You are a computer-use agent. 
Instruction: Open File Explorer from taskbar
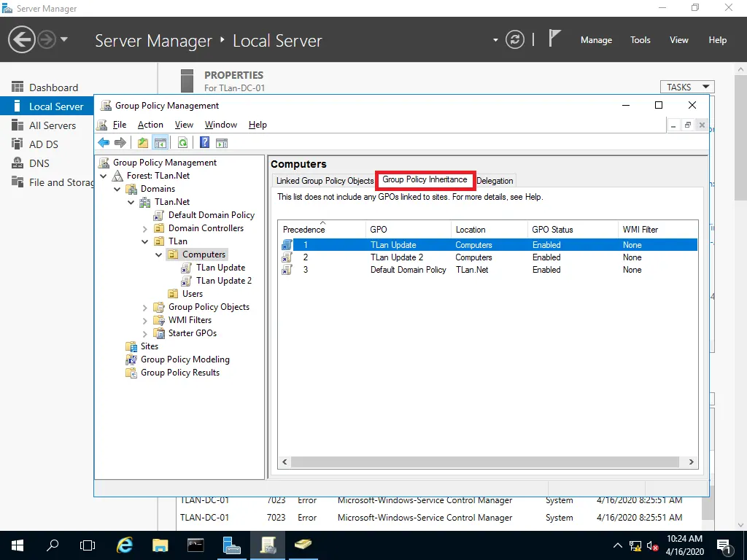160,545
